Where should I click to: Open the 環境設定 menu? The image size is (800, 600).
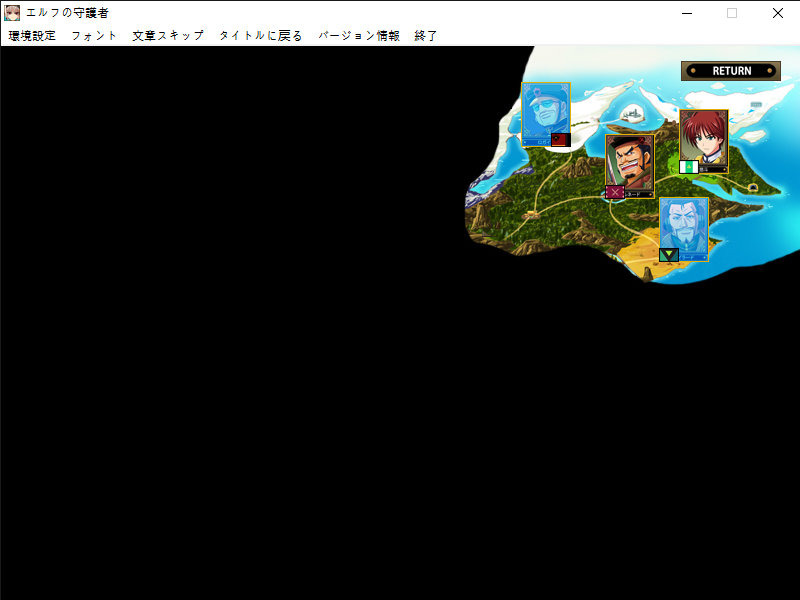click(x=32, y=36)
